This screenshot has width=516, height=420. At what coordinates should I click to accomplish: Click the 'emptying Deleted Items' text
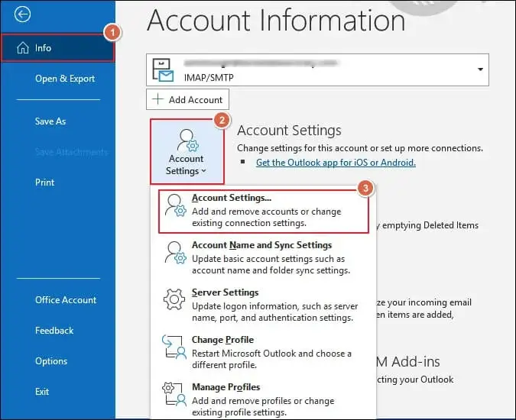click(430, 225)
